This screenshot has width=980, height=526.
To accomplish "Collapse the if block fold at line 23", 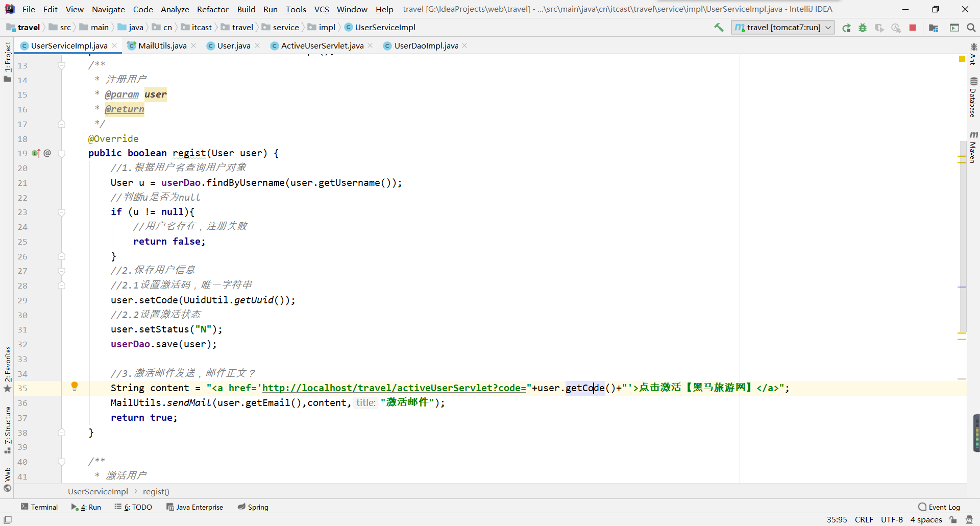I will [x=61, y=212].
